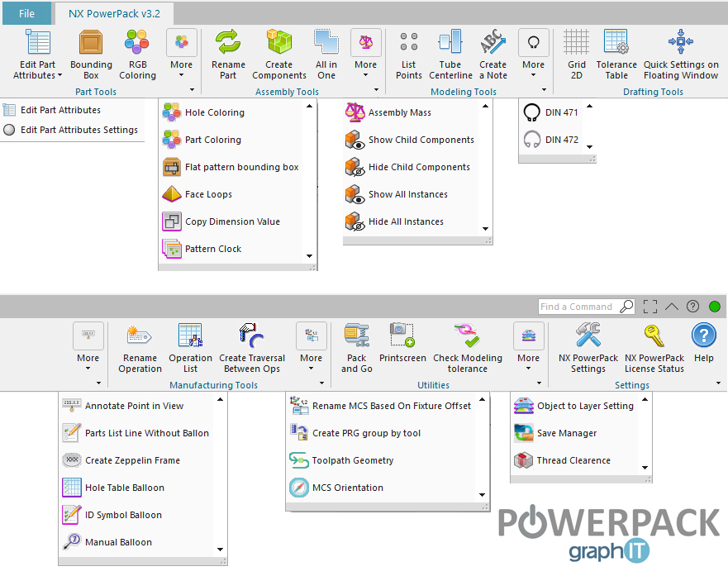Choose Toolpath Geometry command

point(381,460)
